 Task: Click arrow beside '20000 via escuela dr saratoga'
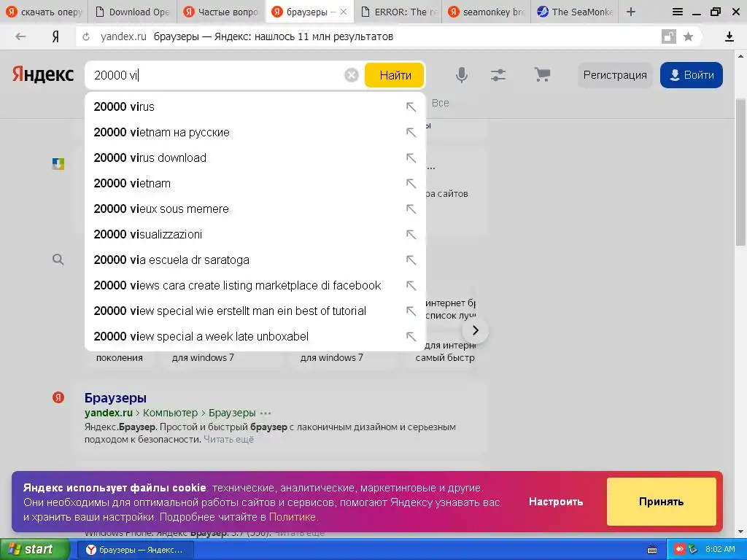pos(411,260)
